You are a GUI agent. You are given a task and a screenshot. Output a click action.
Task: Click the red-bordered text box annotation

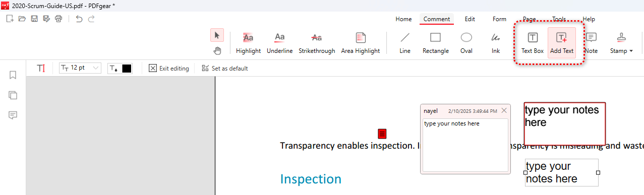point(564,123)
